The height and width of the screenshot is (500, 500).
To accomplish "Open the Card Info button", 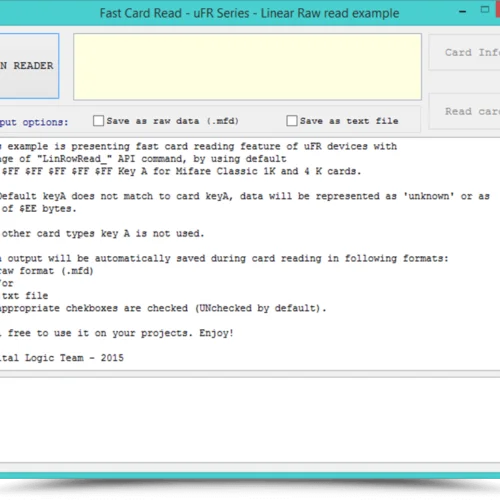I will 464,52.
